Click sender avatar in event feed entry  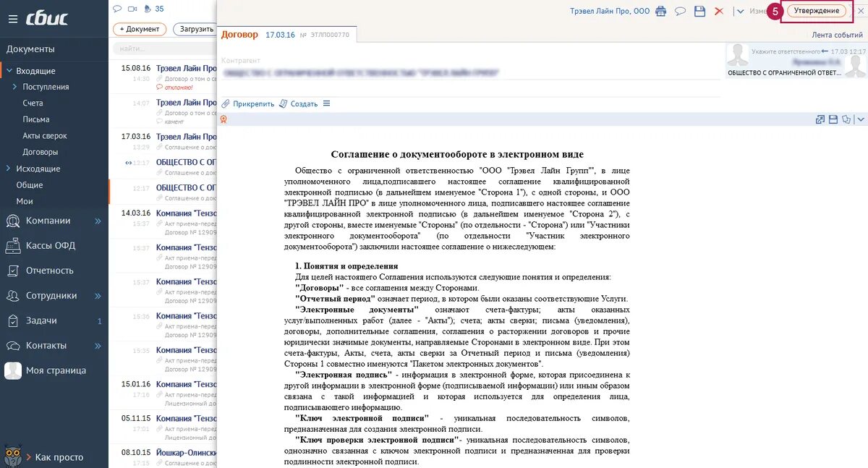point(737,56)
